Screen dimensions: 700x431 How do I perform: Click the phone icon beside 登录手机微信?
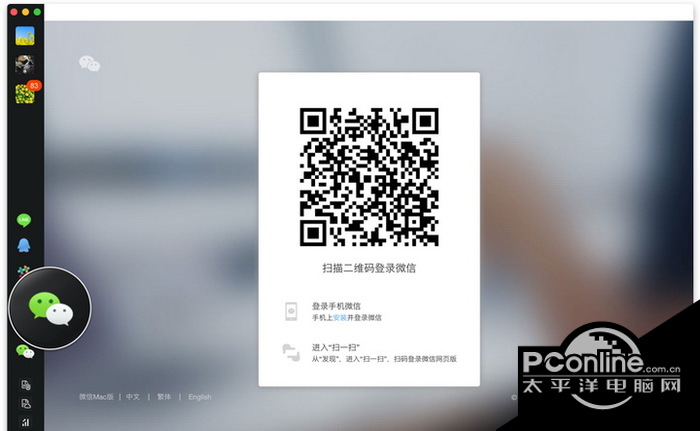click(291, 311)
